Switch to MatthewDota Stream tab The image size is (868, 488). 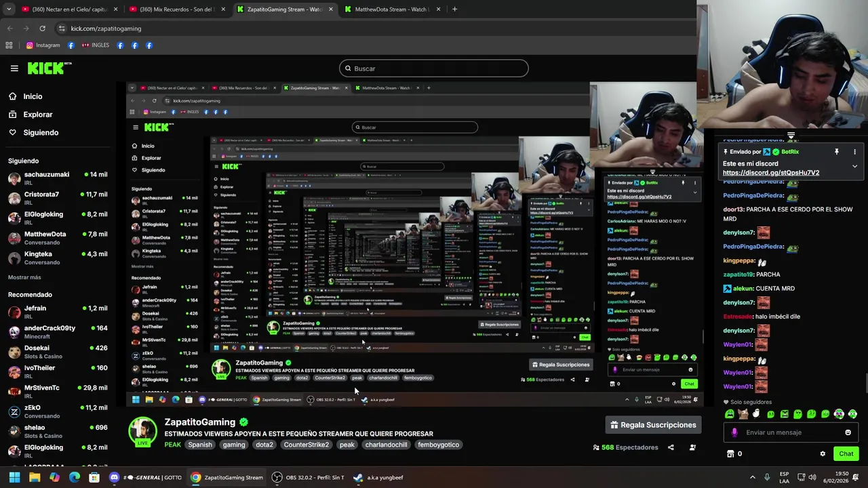tap(391, 9)
